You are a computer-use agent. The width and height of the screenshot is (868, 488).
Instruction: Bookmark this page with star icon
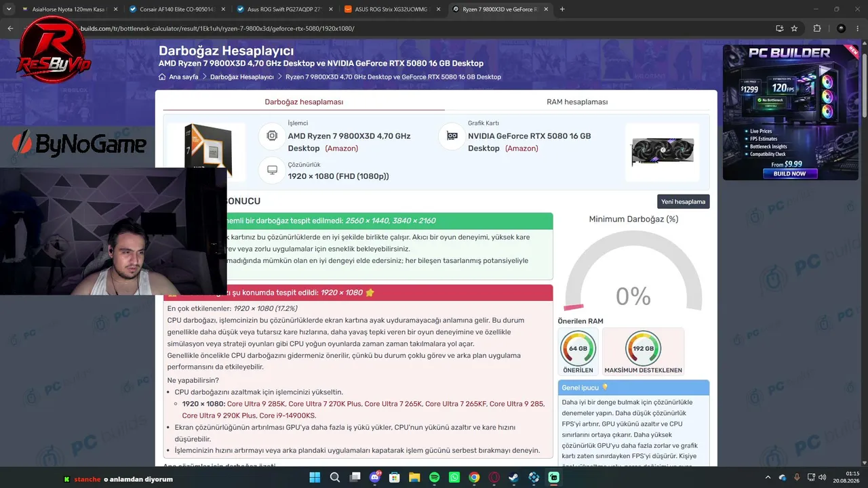point(794,28)
